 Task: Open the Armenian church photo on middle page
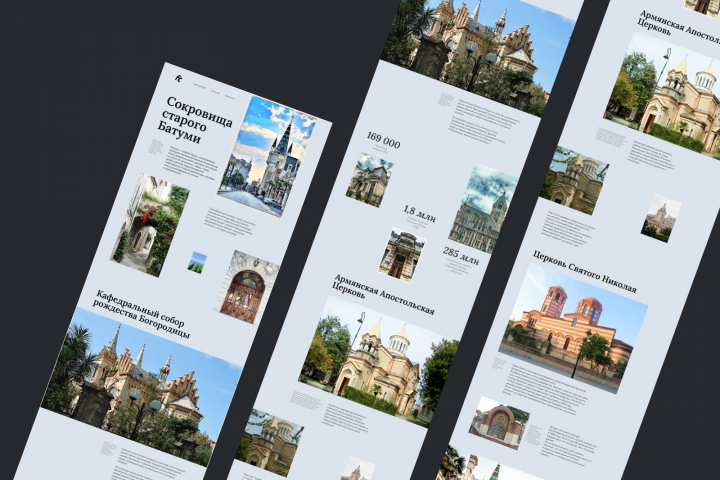[x=379, y=361]
